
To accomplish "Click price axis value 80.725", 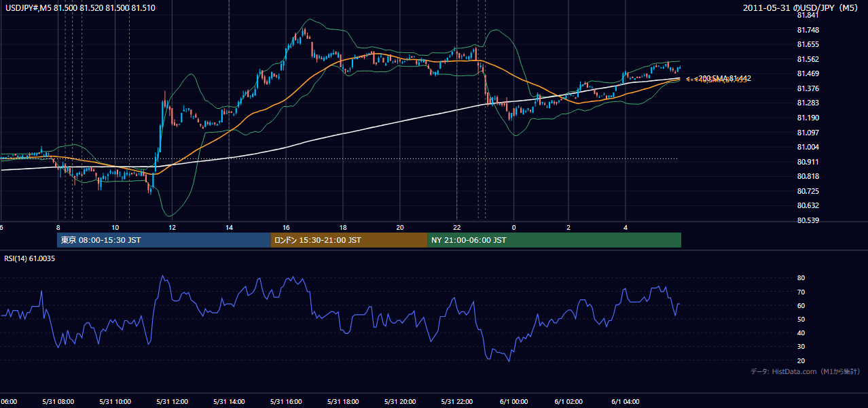I will [807, 191].
